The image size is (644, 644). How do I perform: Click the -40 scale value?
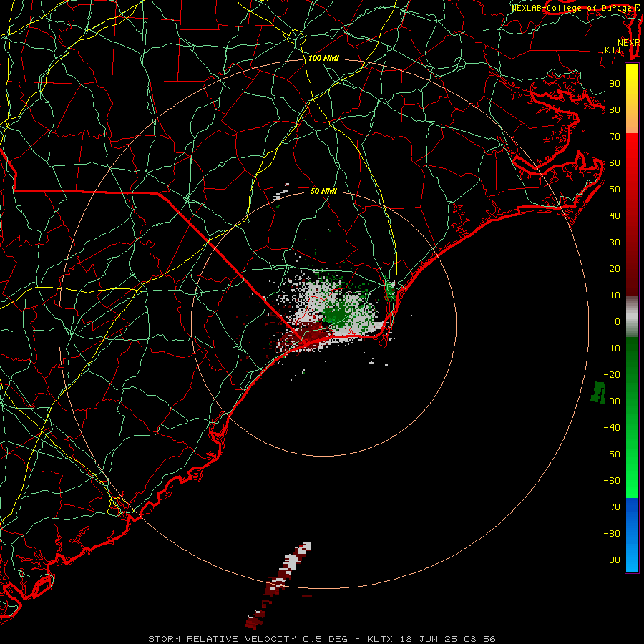(612, 428)
